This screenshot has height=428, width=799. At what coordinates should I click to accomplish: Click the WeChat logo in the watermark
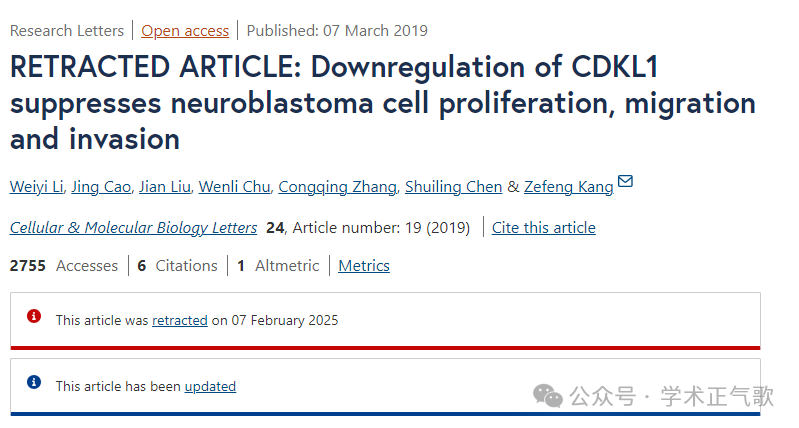[548, 396]
